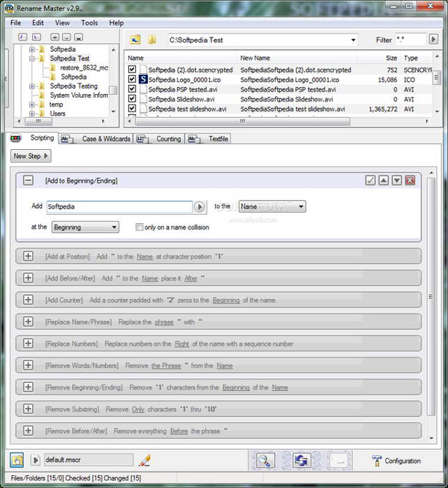Open the 'at the Beginning' dropdown
Screen dimensions: 448x488
click(x=85, y=227)
